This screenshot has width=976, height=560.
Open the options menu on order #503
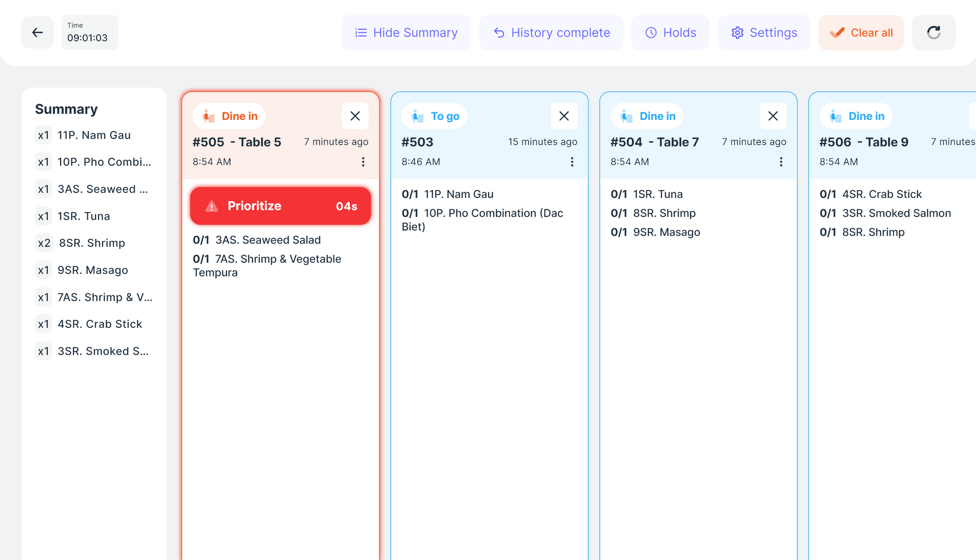pyautogui.click(x=572, y=162)
